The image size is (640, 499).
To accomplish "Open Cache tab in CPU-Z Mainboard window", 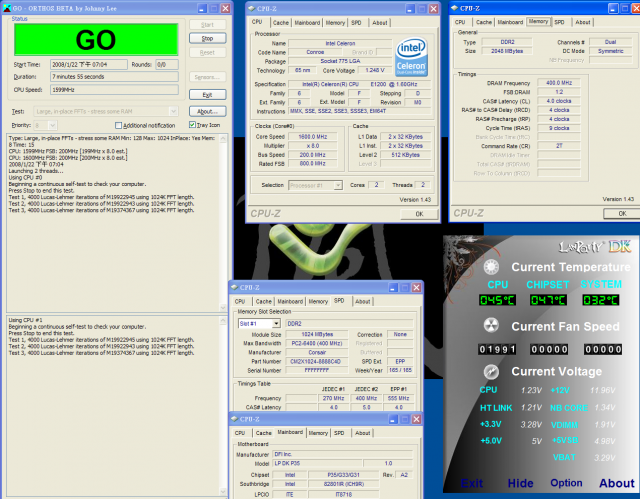I will click(x=263, y=433).
